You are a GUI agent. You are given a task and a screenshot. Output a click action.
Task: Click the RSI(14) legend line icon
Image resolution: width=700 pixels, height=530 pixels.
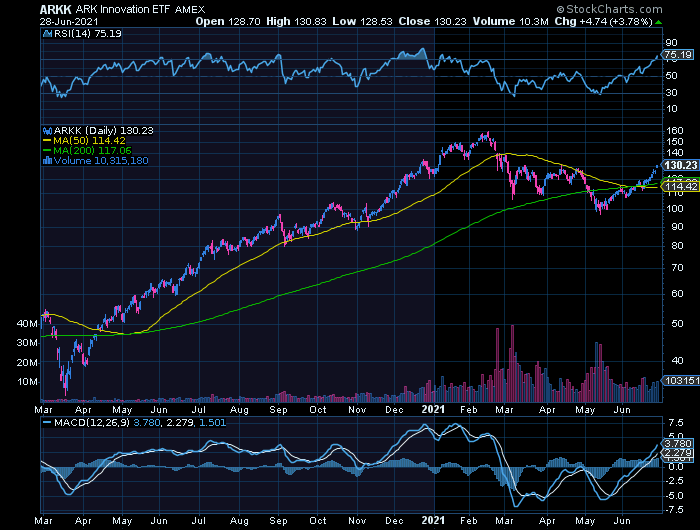pyautogui.click(x=48, y=33)
